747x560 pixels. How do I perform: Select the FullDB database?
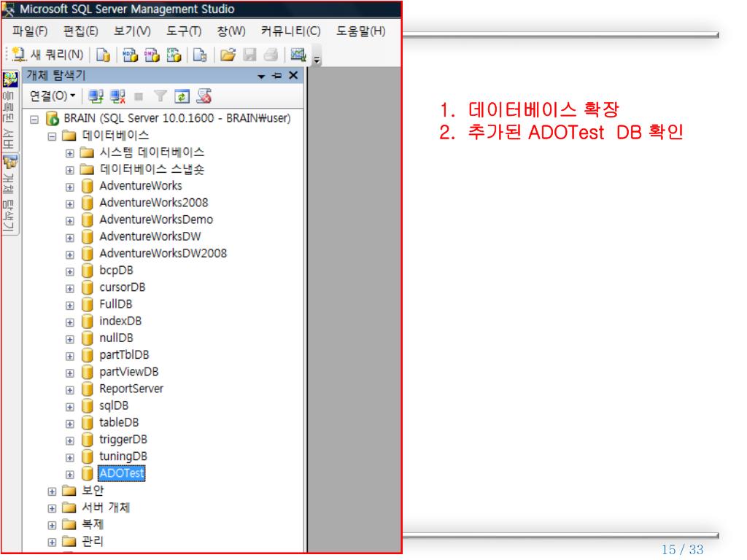tap(116, 304)
